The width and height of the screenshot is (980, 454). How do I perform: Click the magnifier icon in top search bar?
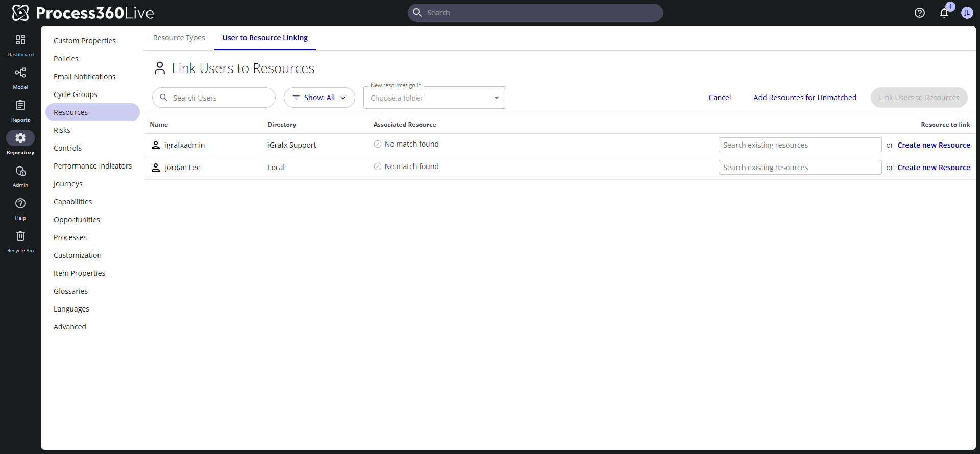(x=417, y=13)
